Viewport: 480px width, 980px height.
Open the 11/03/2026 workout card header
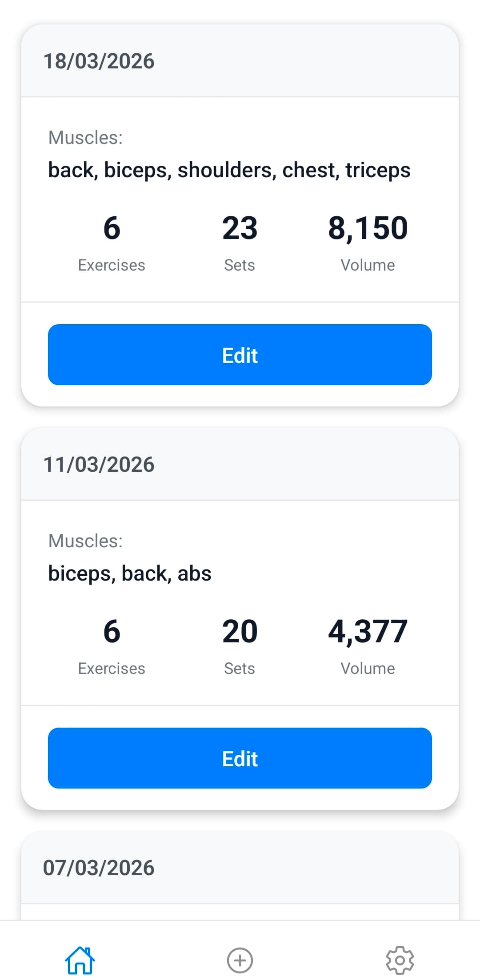[99, 464]
